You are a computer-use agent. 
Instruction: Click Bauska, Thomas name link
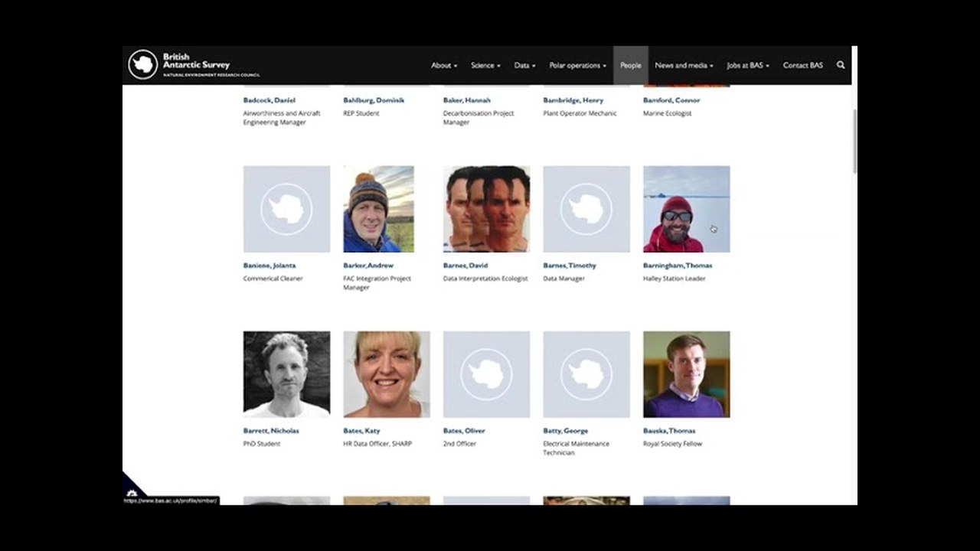669,431
